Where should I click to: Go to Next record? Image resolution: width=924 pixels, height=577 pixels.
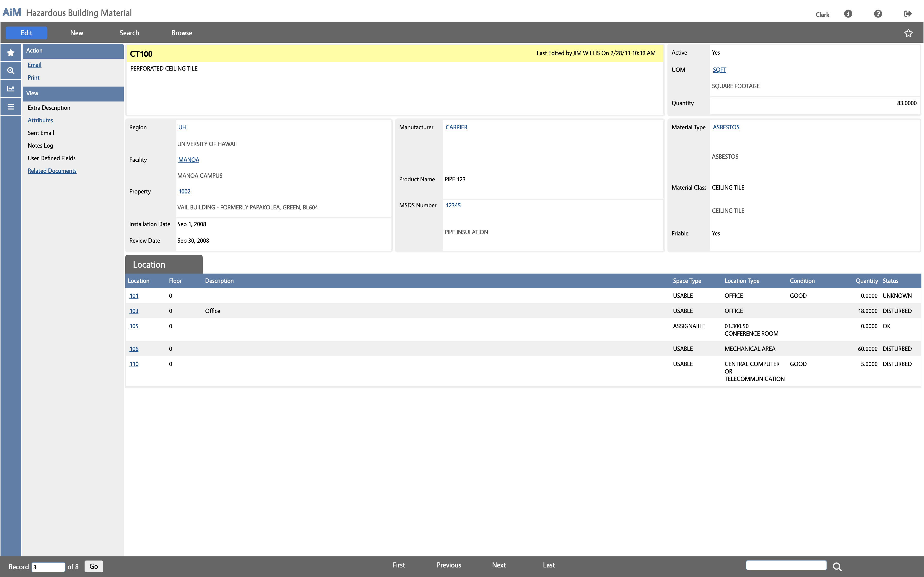(x=499, y=565)
